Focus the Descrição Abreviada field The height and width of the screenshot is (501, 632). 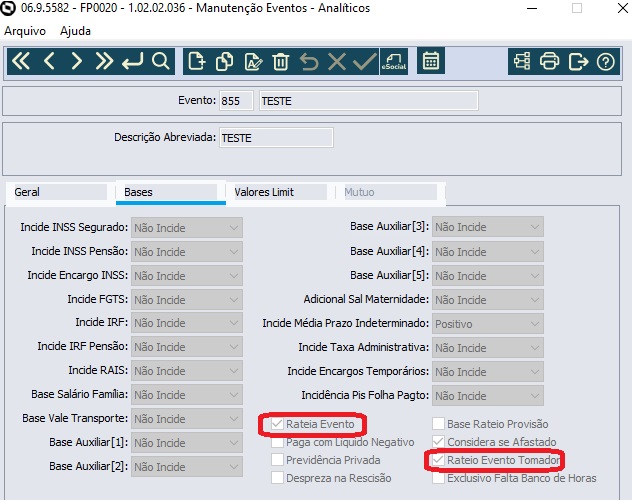pyautogui.click(x=276, y=138)
